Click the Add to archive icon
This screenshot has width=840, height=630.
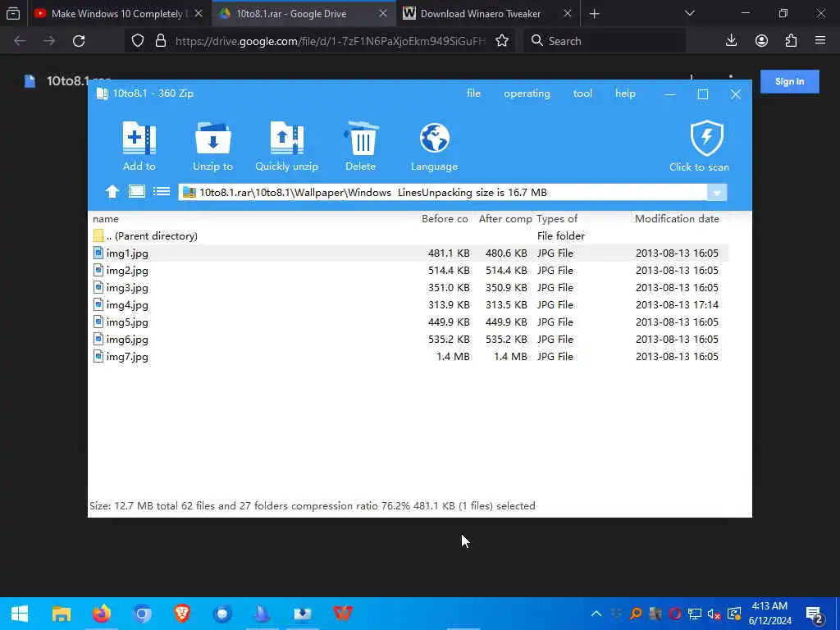[139, 138]
